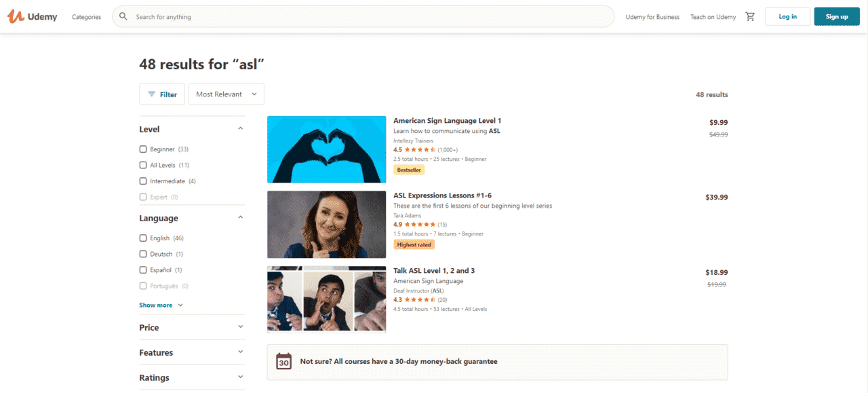Open ASL Expressions Lessons #1-6 course
Viewport: 868px width, 393px height.
(x=443, y=195)
